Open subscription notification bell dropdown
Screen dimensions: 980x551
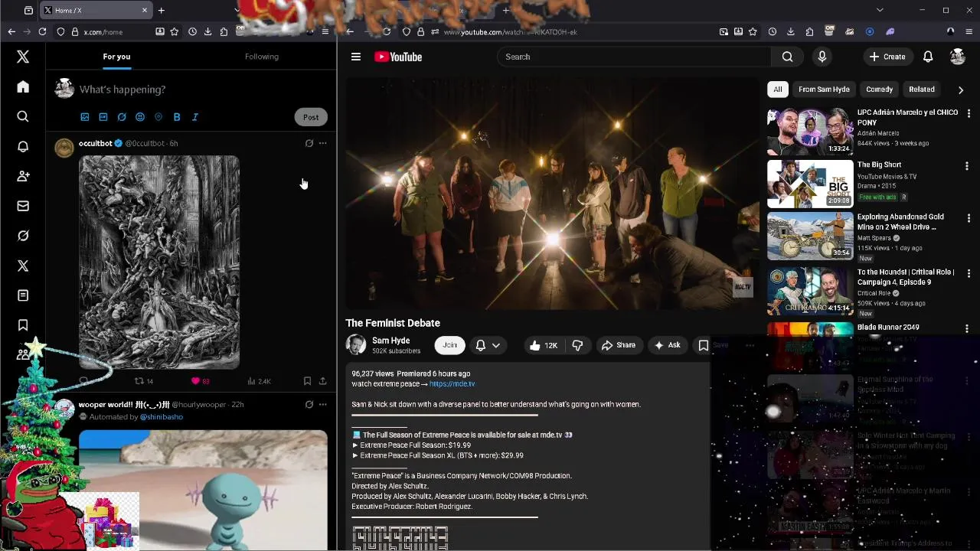(488, 345)
